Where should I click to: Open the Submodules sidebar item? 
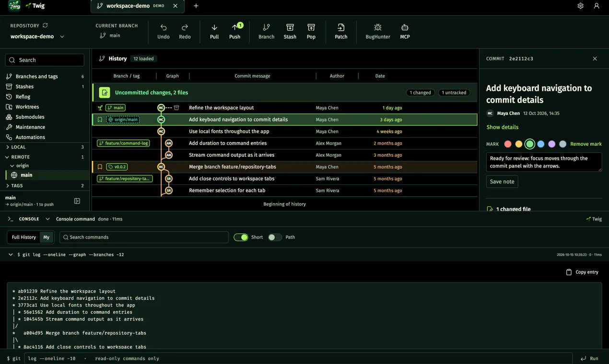tap(45, 117)
